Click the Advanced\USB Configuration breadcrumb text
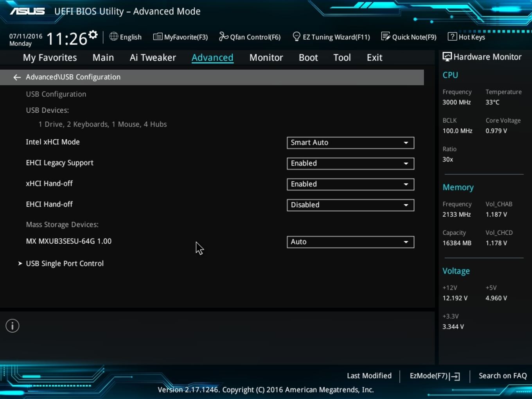The height and width of the screenshot is (399, 532). pos(73,77)
